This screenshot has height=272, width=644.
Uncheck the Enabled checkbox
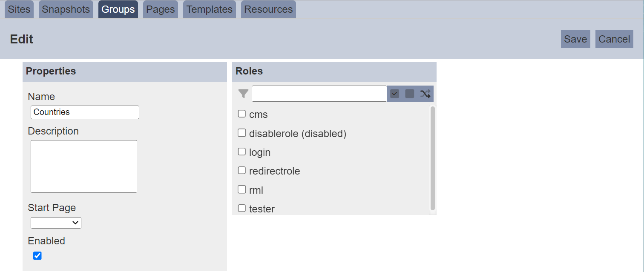pos(37,256)
